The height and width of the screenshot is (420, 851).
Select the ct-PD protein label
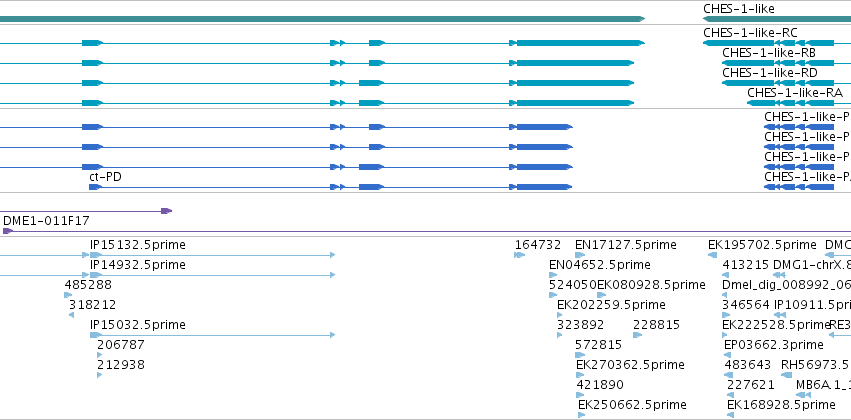(105, 176)
